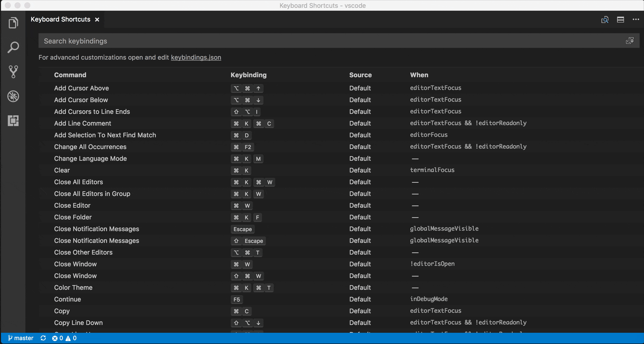Close the Keyboard Shortcuts tab

click(x=97, y=19)
